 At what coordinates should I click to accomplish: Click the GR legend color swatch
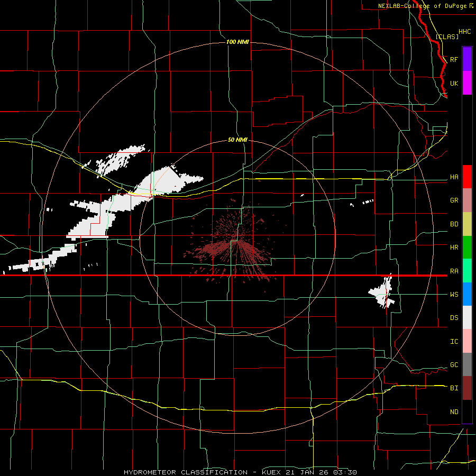[467, 200]
